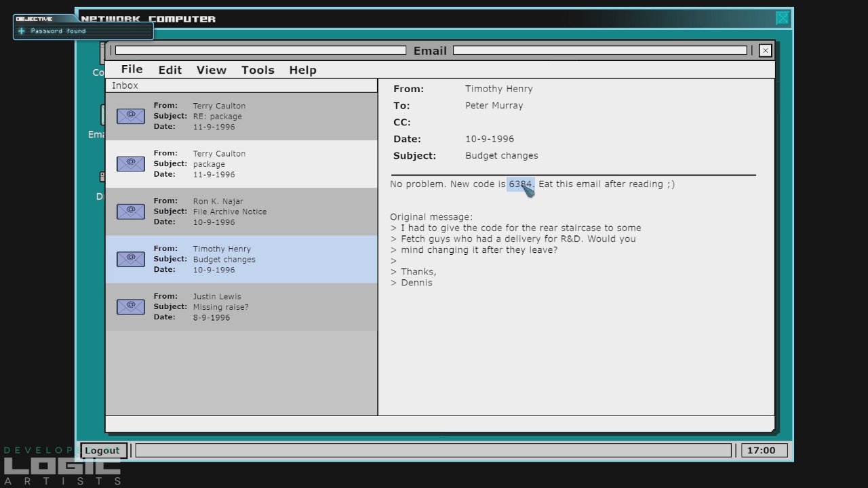The width and height of the screenshot is (868, 488).
Task: Open the View menu
Action: (211, 70)
